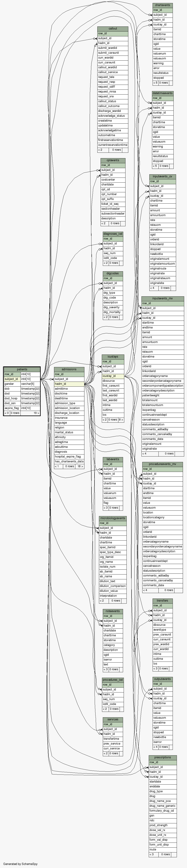Select the drgcodes table title

113,273
